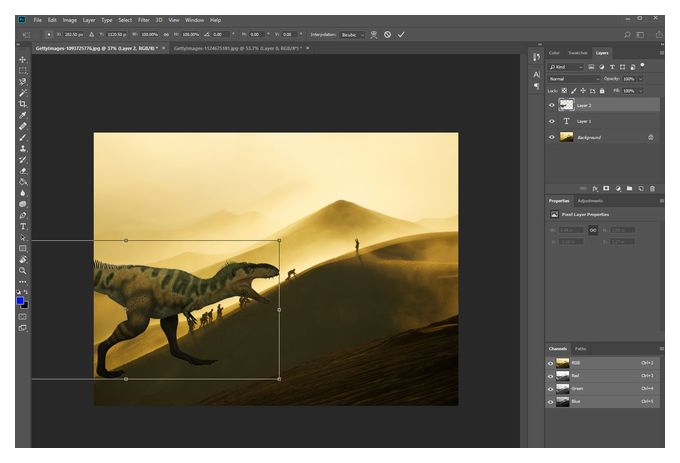Select the Eraser tool

coord(23,171)
